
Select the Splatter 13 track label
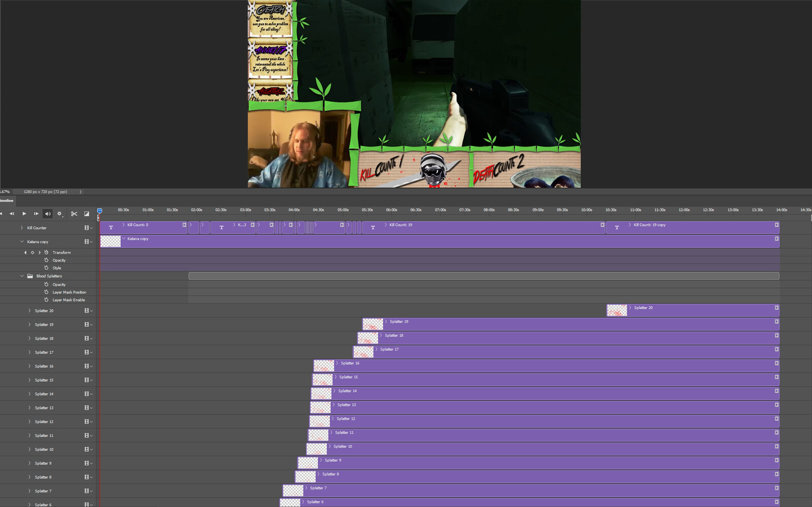pos(44,408)
